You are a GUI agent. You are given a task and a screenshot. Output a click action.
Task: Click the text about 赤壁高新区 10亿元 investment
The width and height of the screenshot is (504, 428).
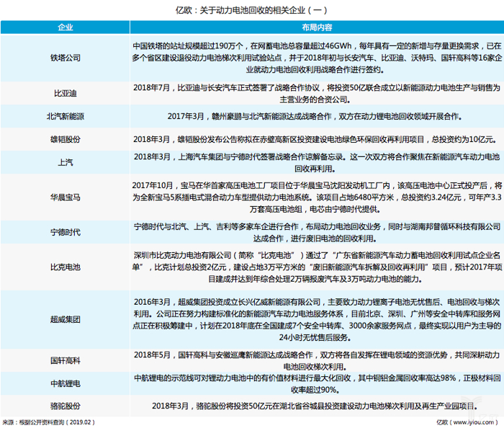pos(315,140)
